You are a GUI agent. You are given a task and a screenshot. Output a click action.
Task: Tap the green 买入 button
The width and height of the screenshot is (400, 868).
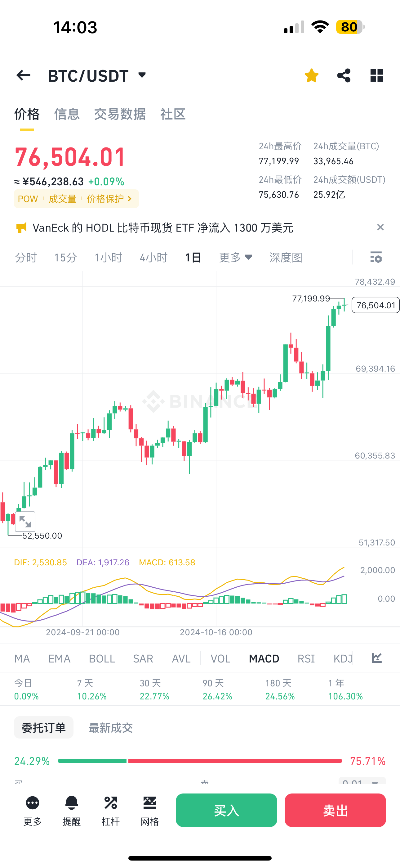click(x=226, y=810)
